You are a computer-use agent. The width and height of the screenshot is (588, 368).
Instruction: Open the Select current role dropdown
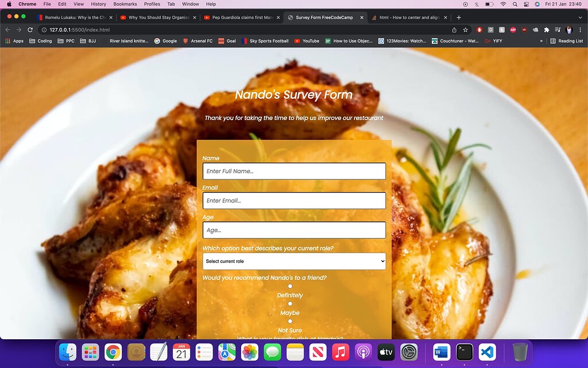pos(294,261)
